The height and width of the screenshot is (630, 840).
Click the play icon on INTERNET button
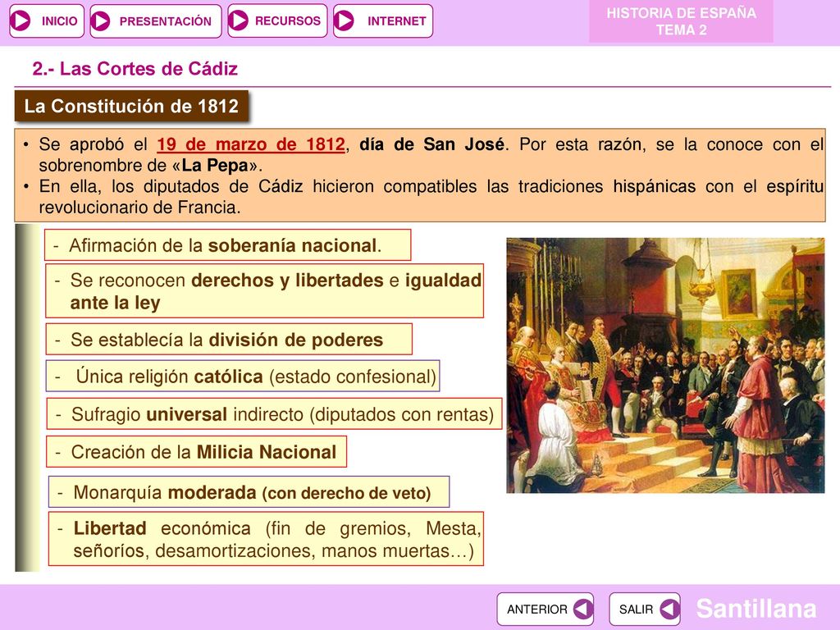(344, 21)
